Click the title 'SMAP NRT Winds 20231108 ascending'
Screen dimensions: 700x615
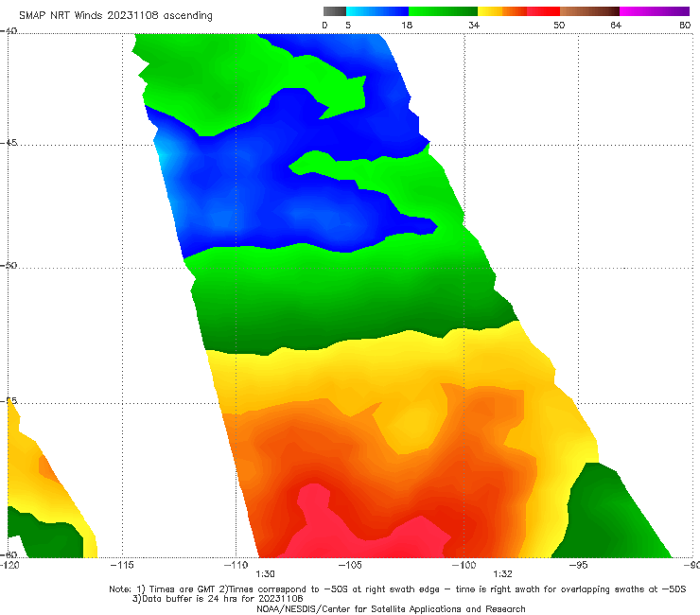pyautogui.click(x=115, y=15)
